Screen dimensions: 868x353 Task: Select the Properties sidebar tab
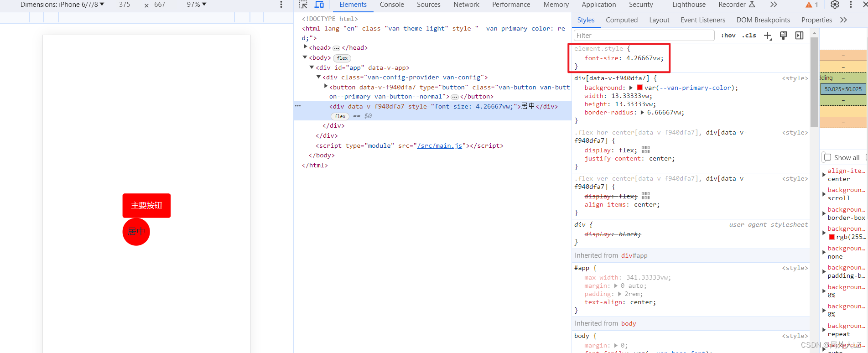pos(816,20)
